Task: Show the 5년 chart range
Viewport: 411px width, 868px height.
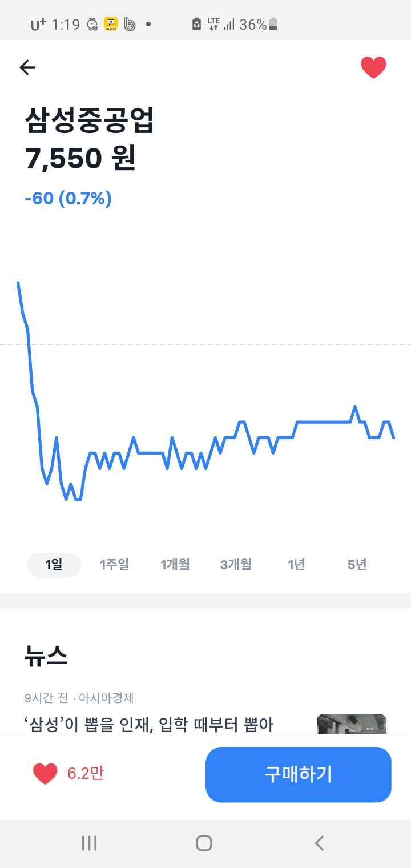Action: pyautogui.click(x=357, y=565)
